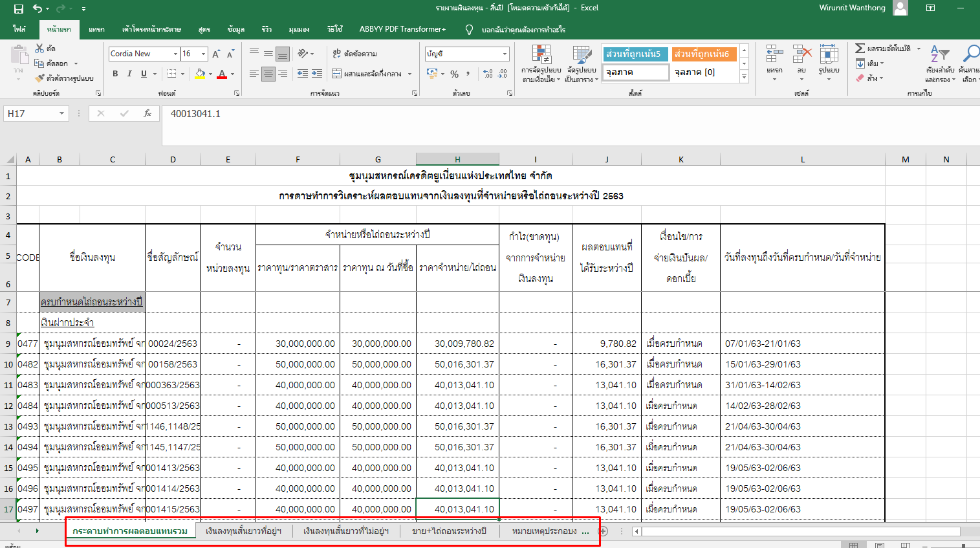Image resolution: width=980 pixels, height=548 pixels.
Task: Open the Cordia New font name dropdown
Action: click(x=175, y=54)
